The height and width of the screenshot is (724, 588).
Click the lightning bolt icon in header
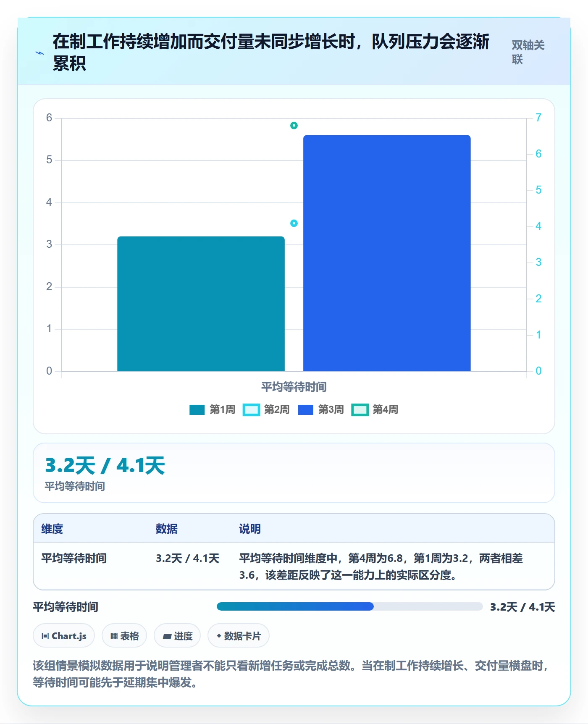40,53
